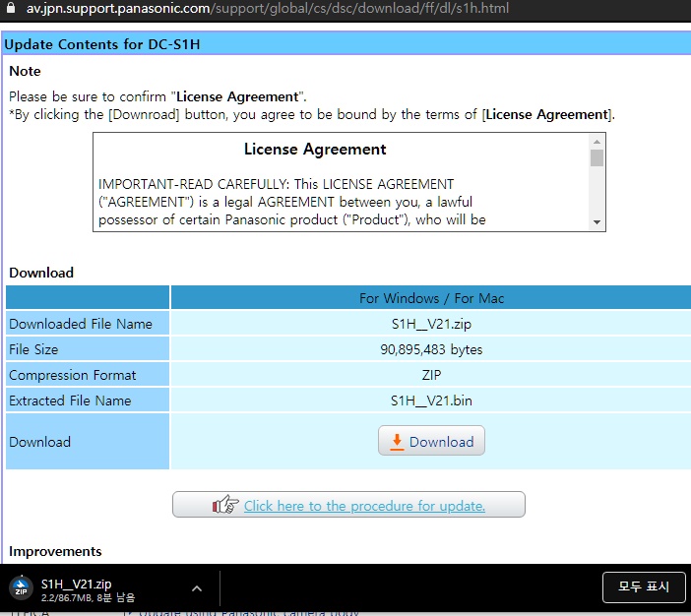Click the ZIP file icon in download bar
This screenshot has height=616, width=691.
[21, 588]
